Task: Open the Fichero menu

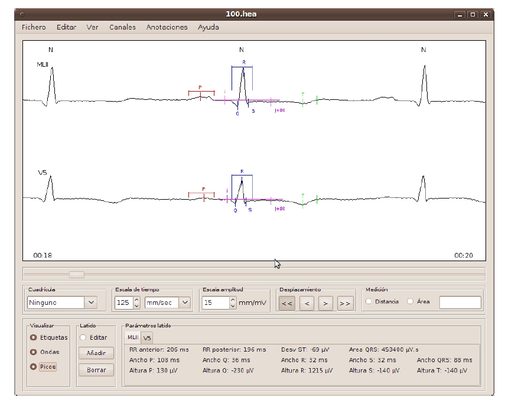Action: click(x=34, y=27)
